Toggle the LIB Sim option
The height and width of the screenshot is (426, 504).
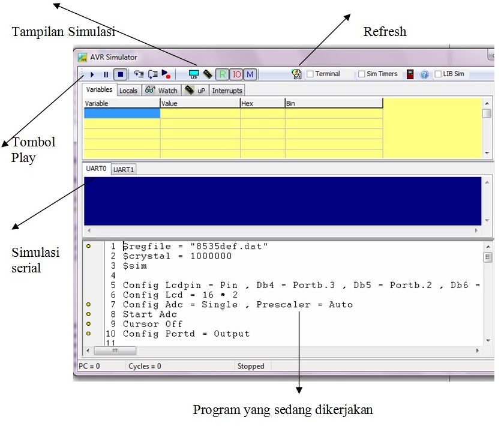[x=438, y=74]
